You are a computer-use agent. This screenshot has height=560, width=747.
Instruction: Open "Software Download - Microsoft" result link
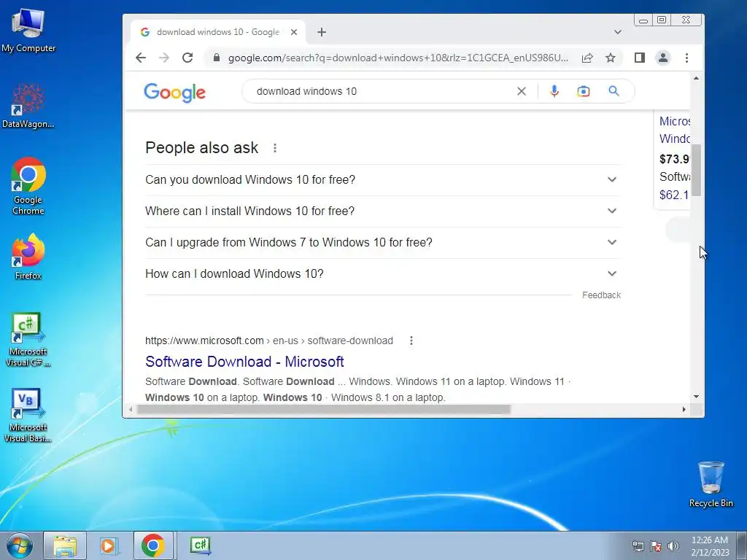(x=244, y=362)
